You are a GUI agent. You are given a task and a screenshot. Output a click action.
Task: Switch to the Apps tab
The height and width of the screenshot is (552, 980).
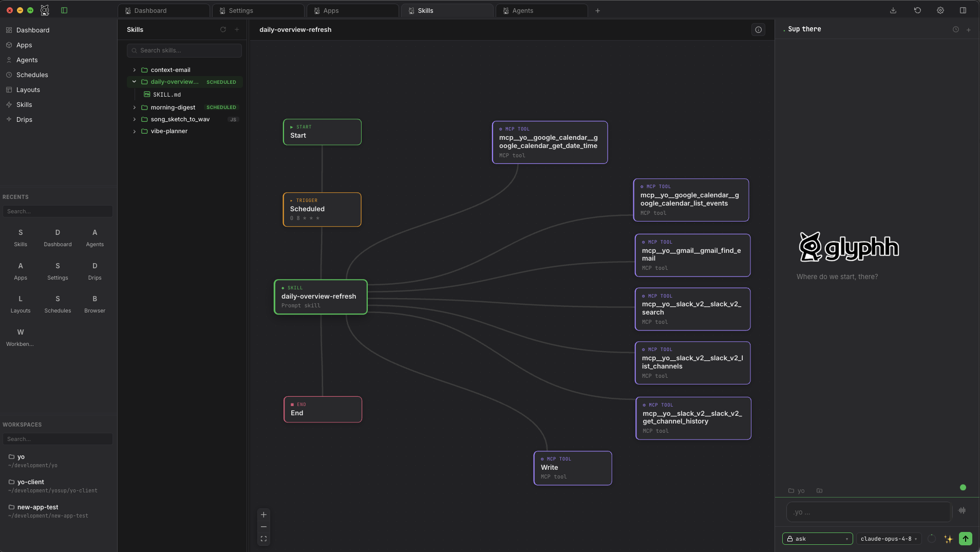point(353,11)
